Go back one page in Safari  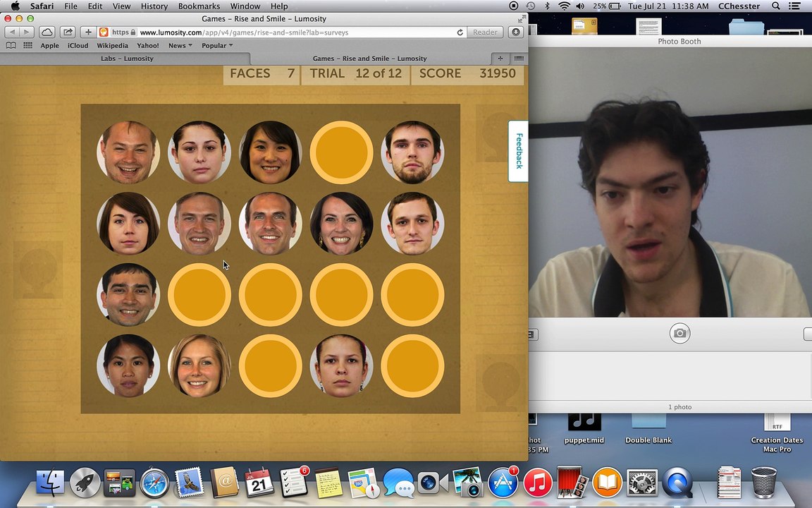coord(12,32)
